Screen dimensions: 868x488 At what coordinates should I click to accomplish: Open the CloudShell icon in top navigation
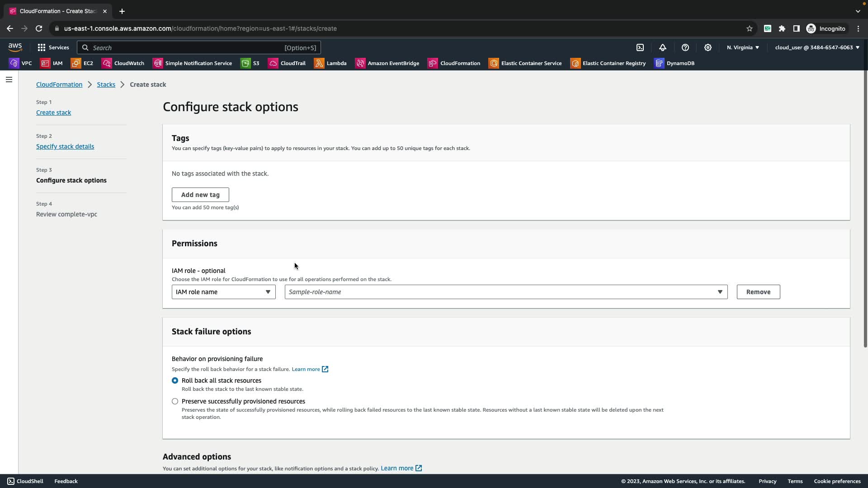pyautogui.click(x=640, y=47)
